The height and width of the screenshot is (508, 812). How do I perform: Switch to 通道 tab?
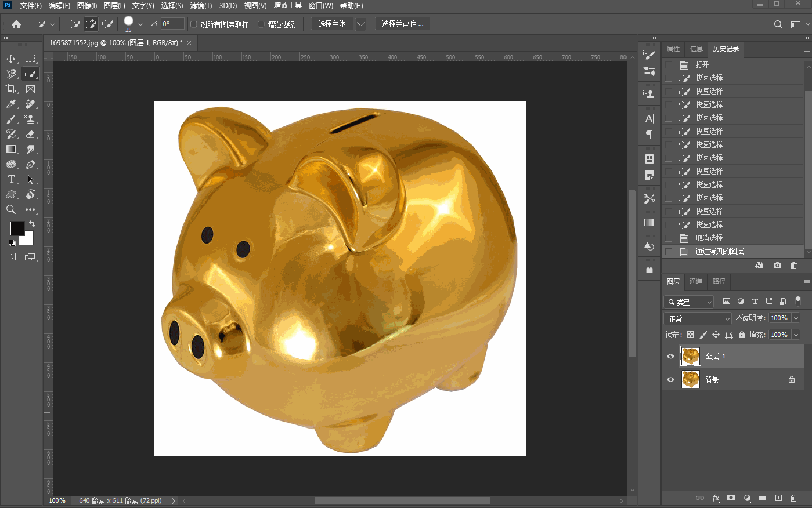[x=696, y=281]
